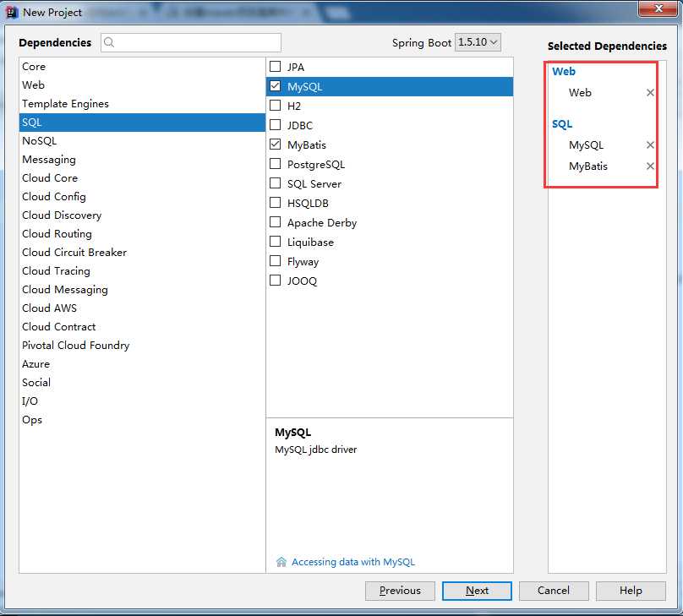Select the Cloud Config category
Screen dimensions: 683x616
tap(142, 197)
